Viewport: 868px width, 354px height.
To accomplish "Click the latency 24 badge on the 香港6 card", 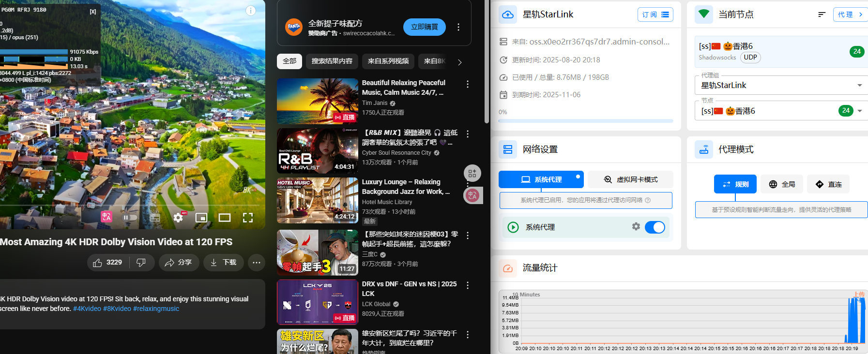I will (x=857, y=52).
